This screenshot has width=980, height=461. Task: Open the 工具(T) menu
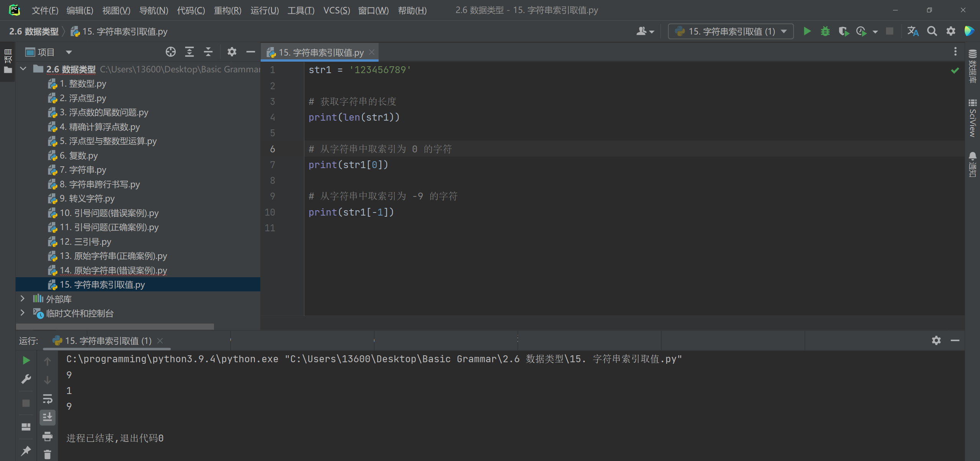click(301, 10)
